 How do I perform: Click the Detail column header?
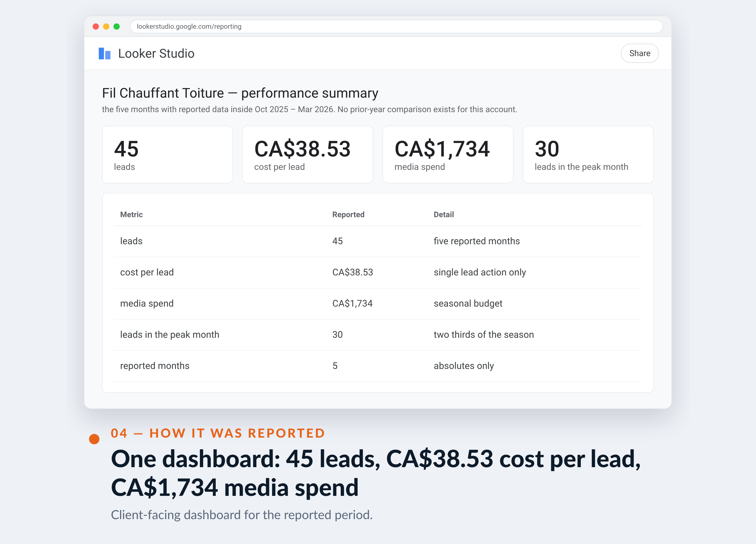(x=444, y=214)
